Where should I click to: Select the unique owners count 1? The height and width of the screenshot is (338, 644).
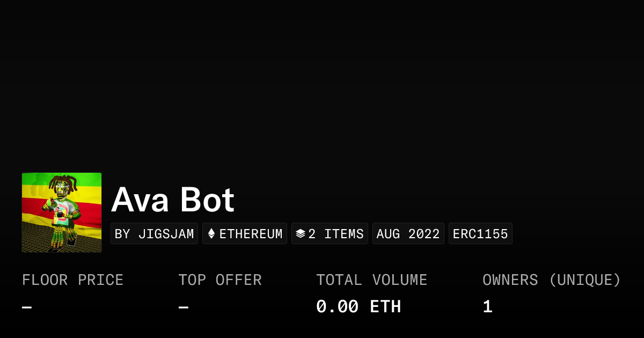click(487, 307)
